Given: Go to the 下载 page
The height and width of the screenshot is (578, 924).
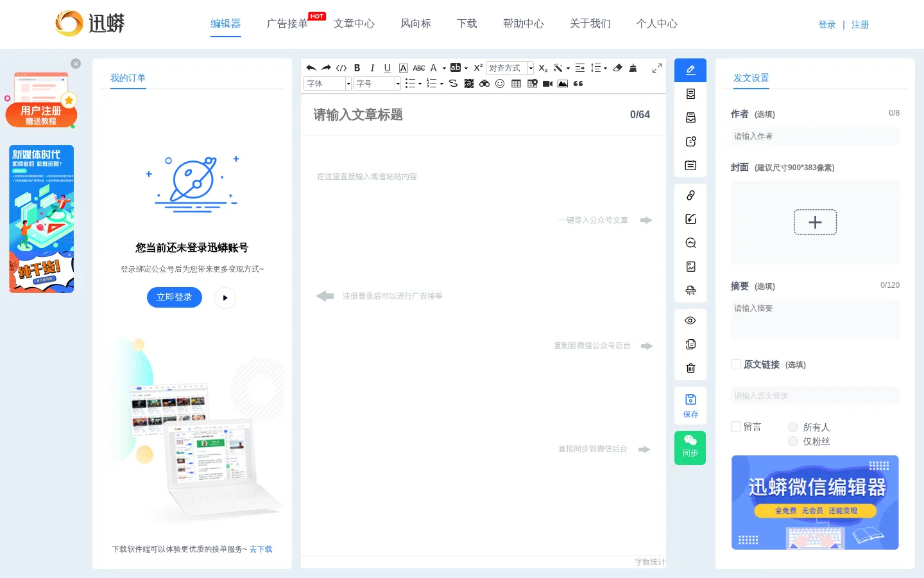Looking at the screenshot, I should tap(467, 24).
